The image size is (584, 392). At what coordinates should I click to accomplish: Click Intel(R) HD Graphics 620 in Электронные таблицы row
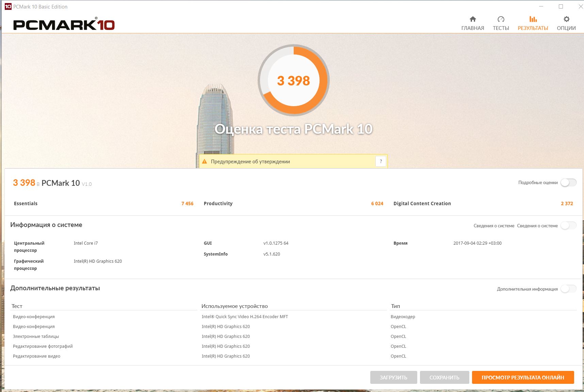tap(226, 337)
